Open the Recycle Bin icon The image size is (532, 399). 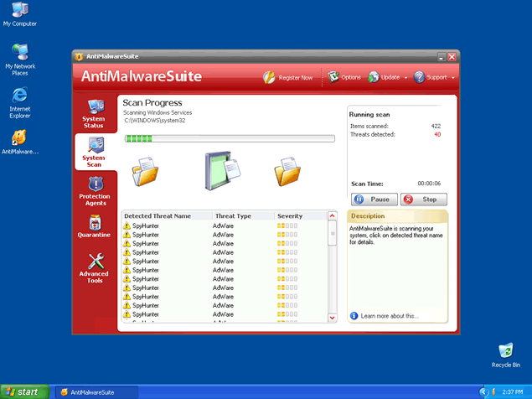[505, 354]
